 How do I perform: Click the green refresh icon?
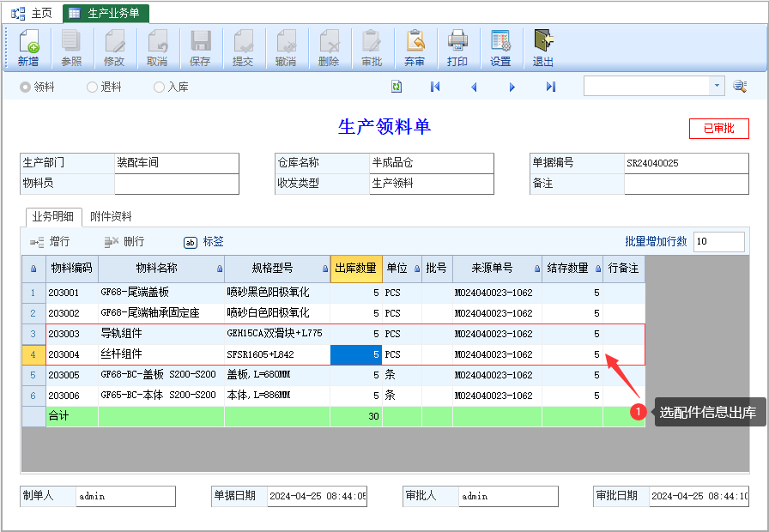pos(397,87)
